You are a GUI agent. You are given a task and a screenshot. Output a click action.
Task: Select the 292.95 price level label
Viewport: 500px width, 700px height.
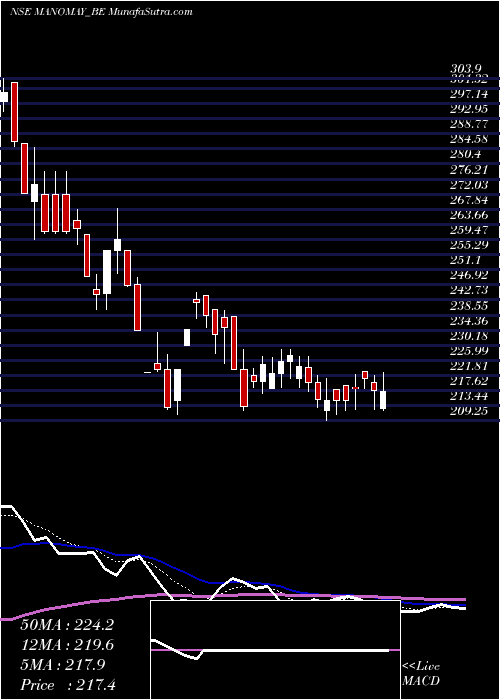(x=469, y=109)
